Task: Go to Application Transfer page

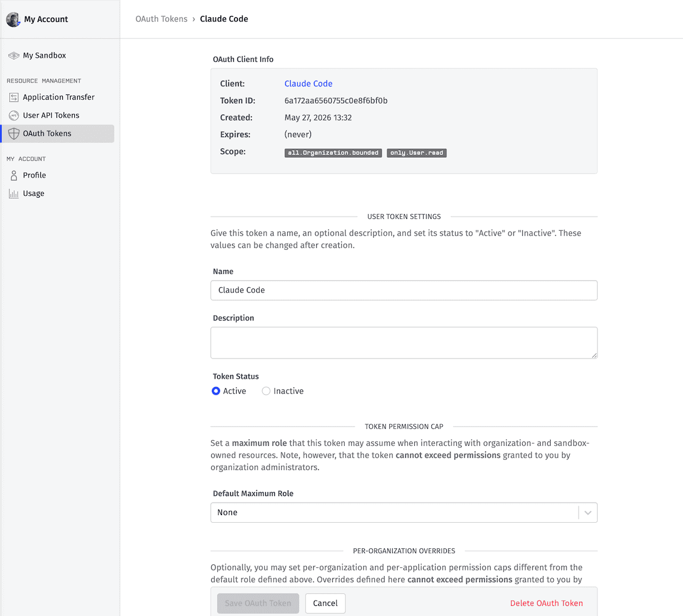Action: pyautogui.click(x=58, y=97)
